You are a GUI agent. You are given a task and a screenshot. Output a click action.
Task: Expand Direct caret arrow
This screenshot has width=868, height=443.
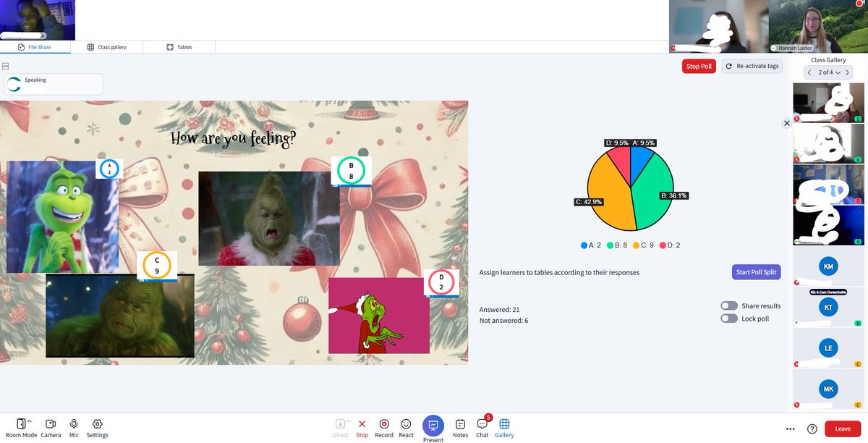(349, 421)
